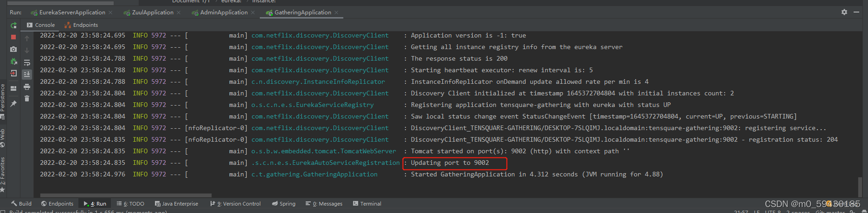Open restore layout icon in left toolbar
868x213 pixels.
13,88
